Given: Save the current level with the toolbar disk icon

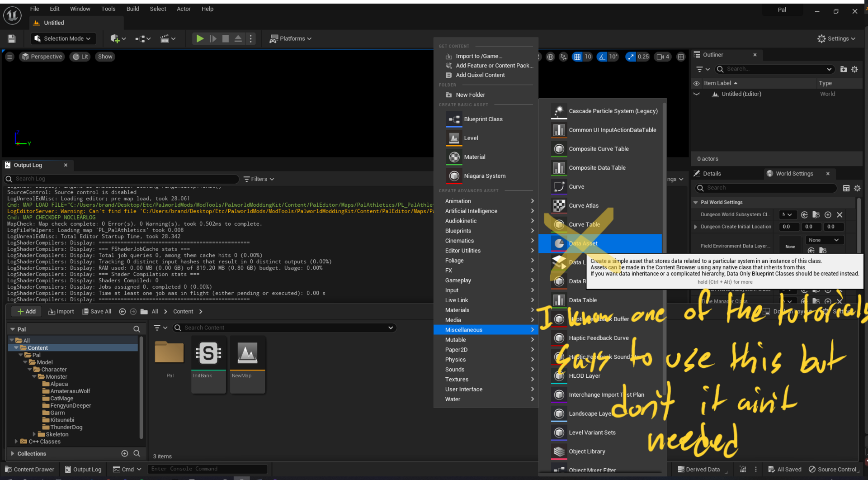Looking at the screenshot, I should (11, 39).
